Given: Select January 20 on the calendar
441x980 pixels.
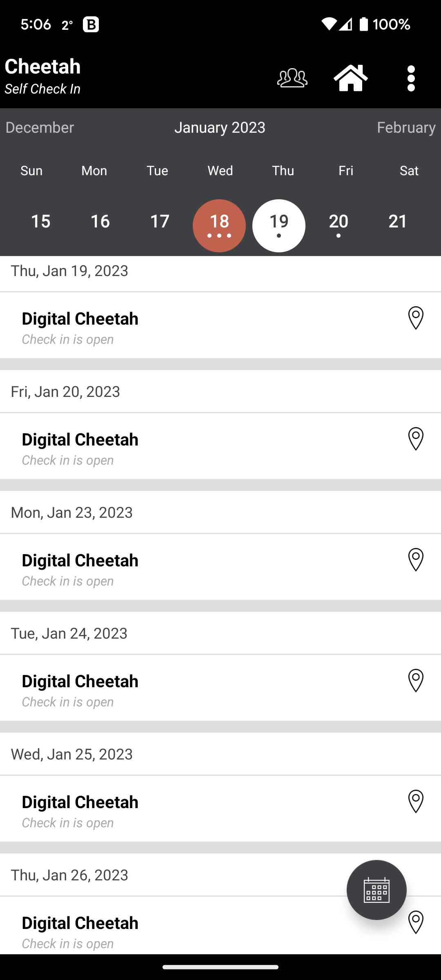Looking at the screenshot, I should [x=339, y=224].
